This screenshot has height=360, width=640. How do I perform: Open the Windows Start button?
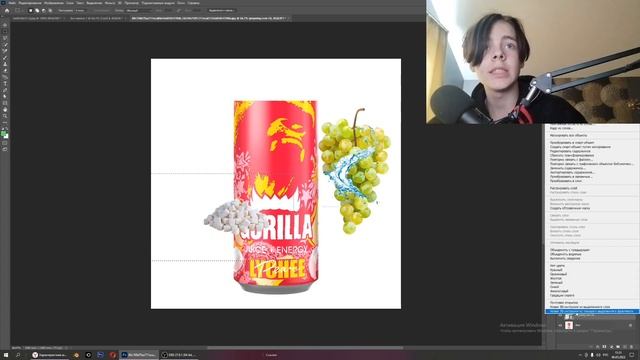tap(6, 355)
